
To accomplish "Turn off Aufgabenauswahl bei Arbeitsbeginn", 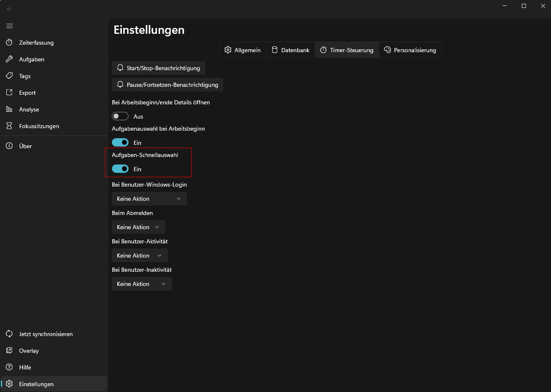I will (x=120, y=142).
